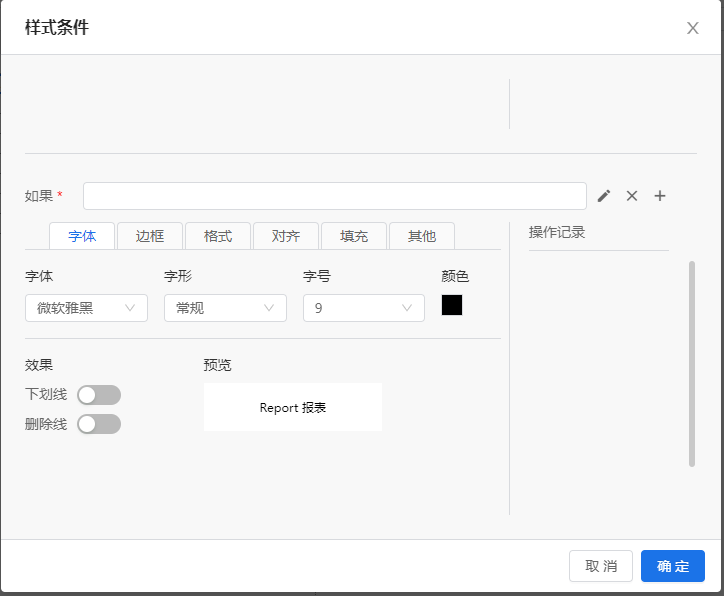Click the pencil edit icon beside the condition field
The height and width of the screenshot is (596, 724).
(604, 196)
